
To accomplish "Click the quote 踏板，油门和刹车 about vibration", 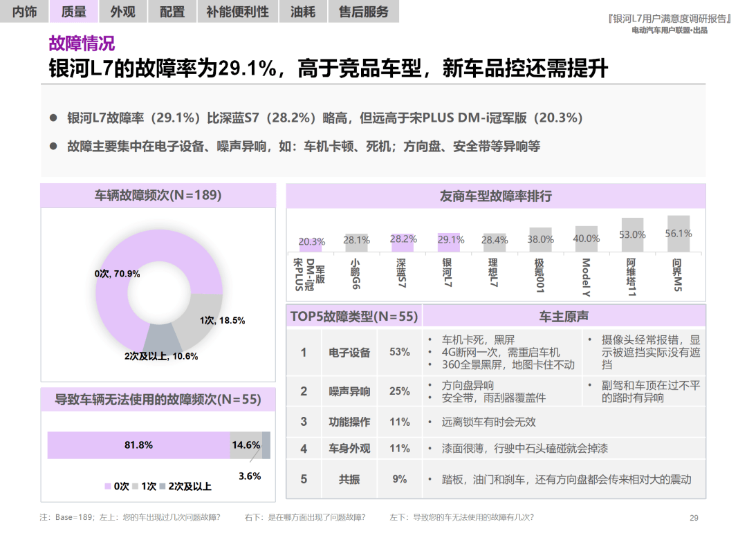I will click(x=566, y=480).
